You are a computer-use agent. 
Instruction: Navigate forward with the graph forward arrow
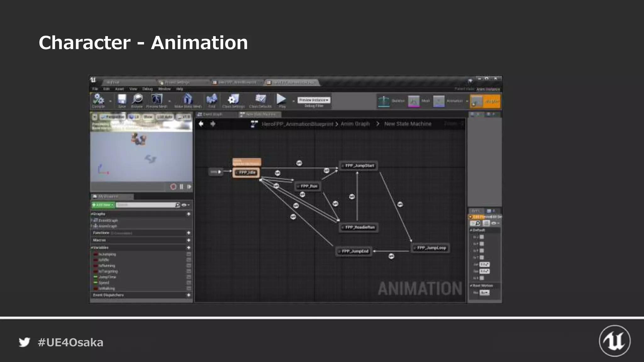click(x=213, y=124)
